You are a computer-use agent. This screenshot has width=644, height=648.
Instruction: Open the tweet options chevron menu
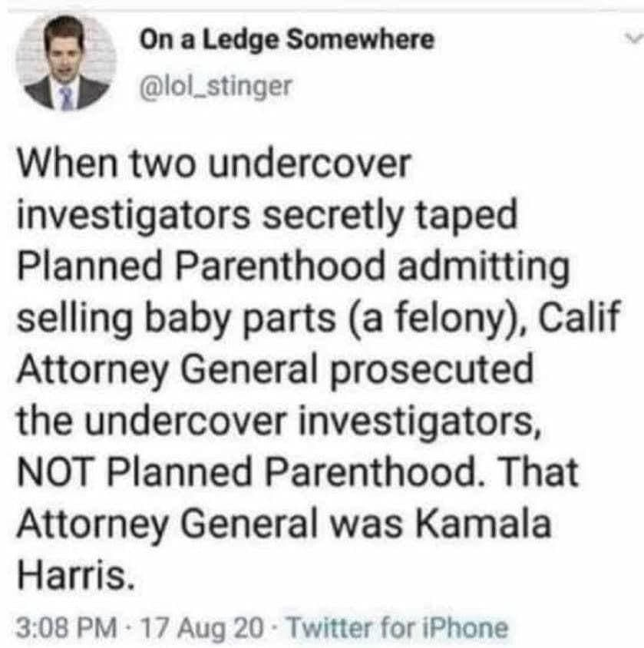[x=632, y=35]
